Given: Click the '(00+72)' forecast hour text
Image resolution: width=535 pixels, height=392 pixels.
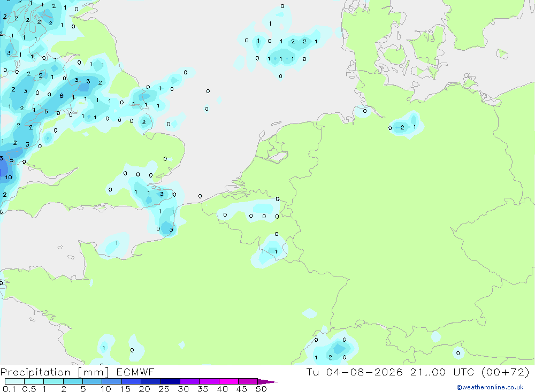Looking at the screenshot, I should 506,372.
